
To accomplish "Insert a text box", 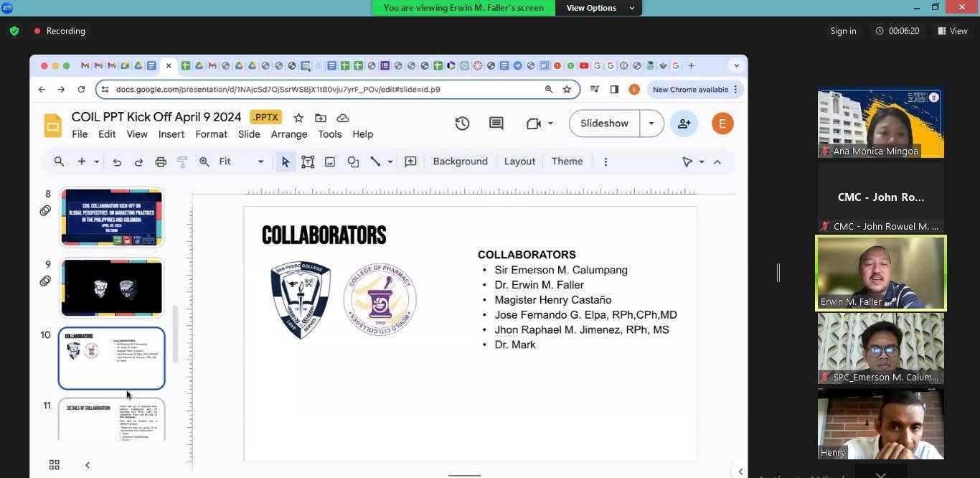I will click(308, 162).
